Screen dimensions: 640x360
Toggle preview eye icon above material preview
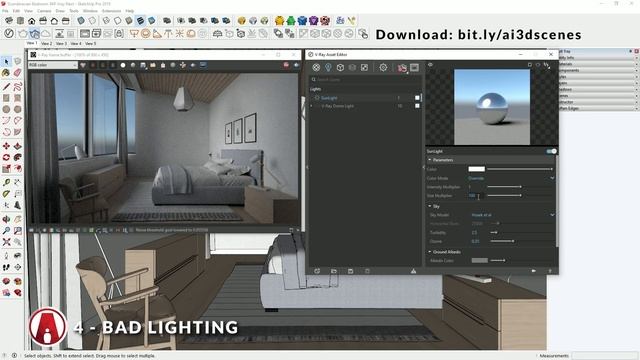[x=430, y=64]
